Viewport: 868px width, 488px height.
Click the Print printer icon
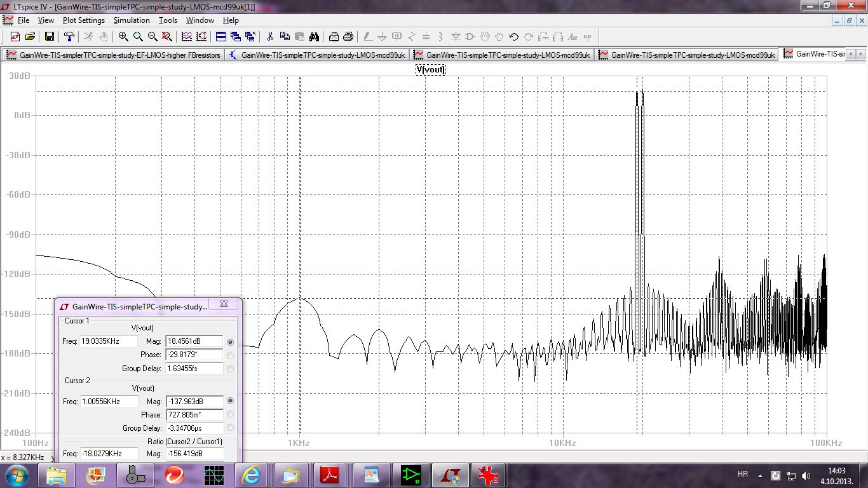tap(348, 37)
